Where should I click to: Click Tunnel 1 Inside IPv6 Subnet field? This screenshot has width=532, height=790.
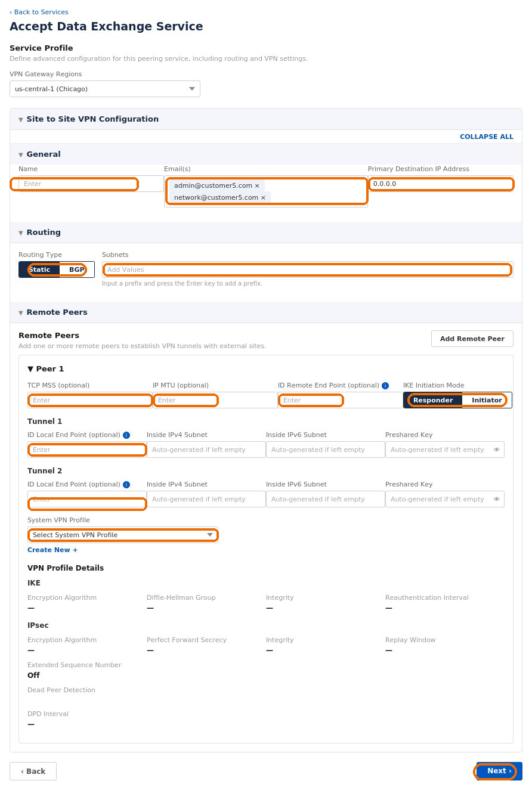326,450
